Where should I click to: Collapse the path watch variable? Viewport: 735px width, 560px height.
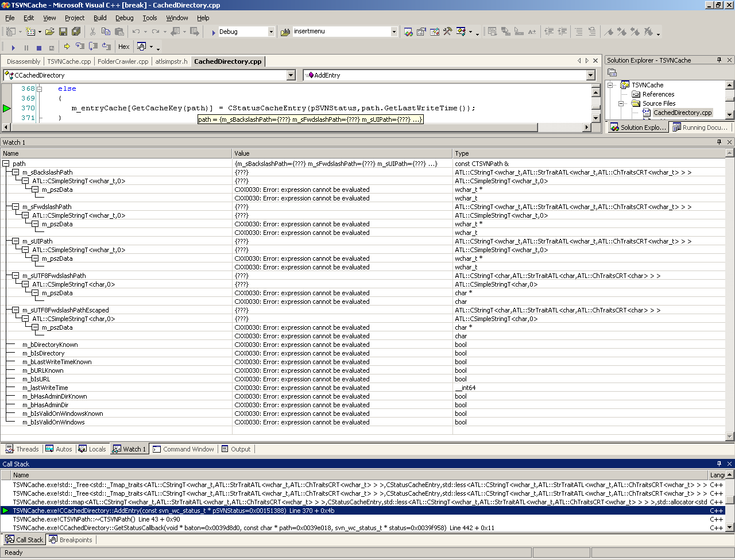(6, 164)
